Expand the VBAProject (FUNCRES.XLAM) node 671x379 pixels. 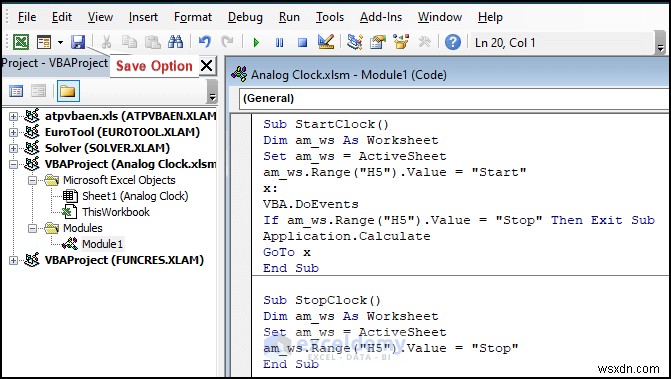coord(13,260)
